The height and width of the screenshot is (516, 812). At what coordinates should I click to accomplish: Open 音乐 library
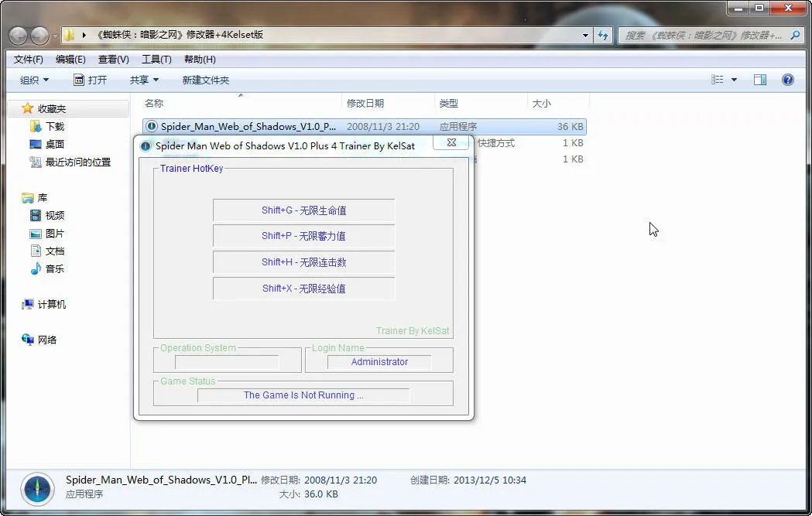54,268
